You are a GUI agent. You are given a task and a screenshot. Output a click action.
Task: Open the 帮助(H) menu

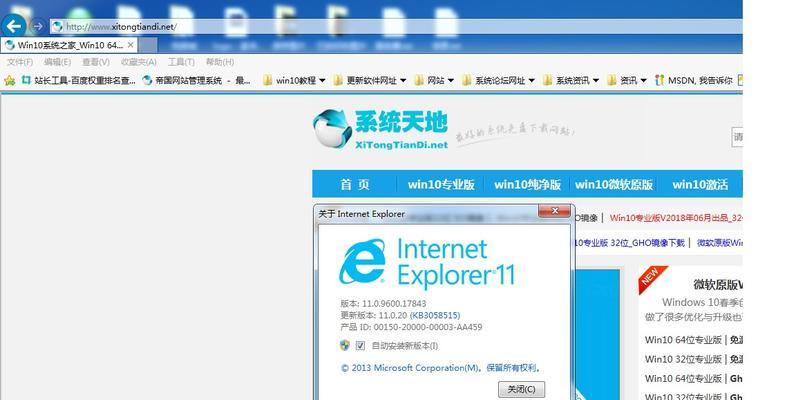pos(220,62)
